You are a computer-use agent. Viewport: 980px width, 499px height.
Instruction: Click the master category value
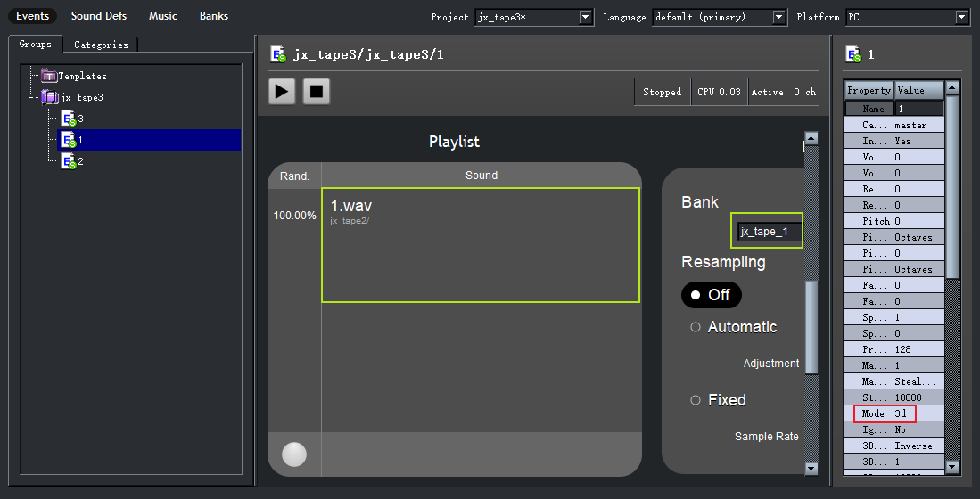click(918, 125)
